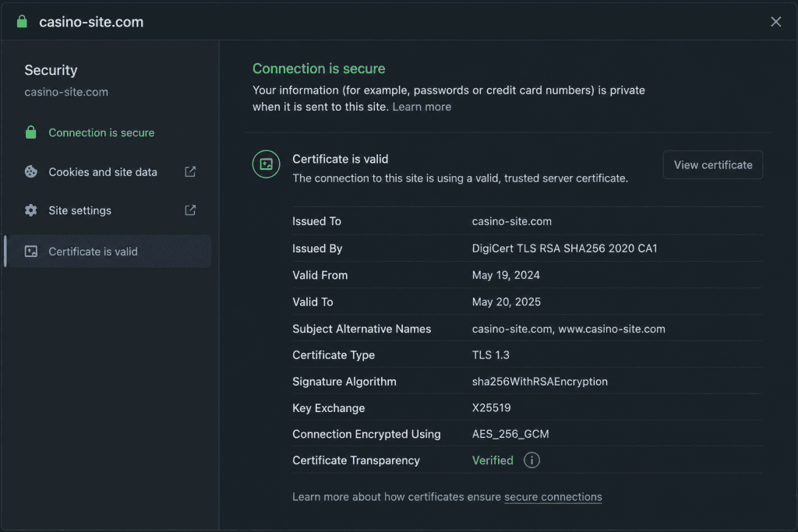Select Certificate is valid sidebar item

(109, 252)
